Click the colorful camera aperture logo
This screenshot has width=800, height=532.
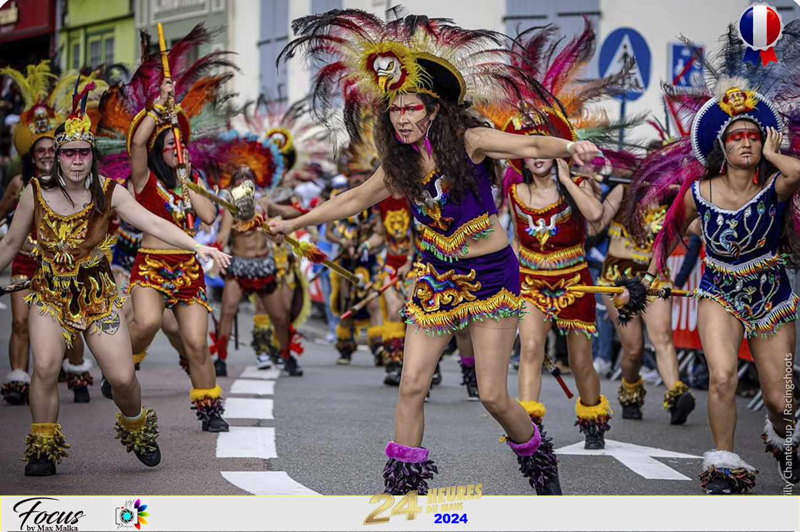click(132, 514)
